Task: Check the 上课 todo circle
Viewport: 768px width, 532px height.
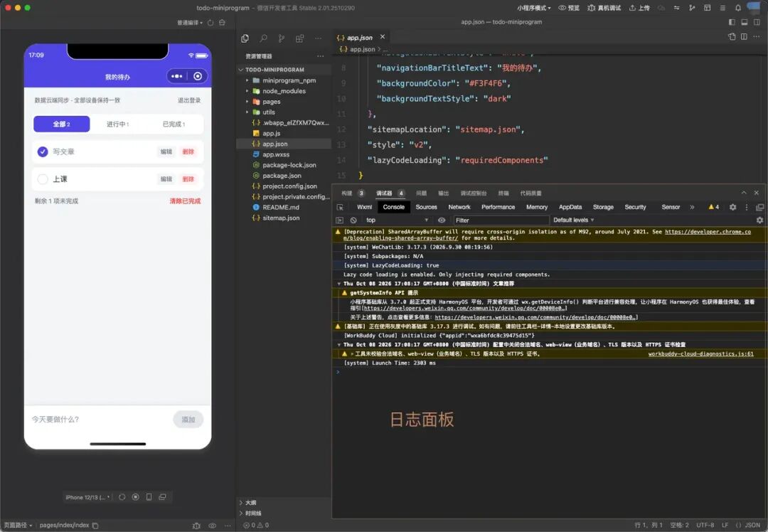Action: (x=43, y=179)
